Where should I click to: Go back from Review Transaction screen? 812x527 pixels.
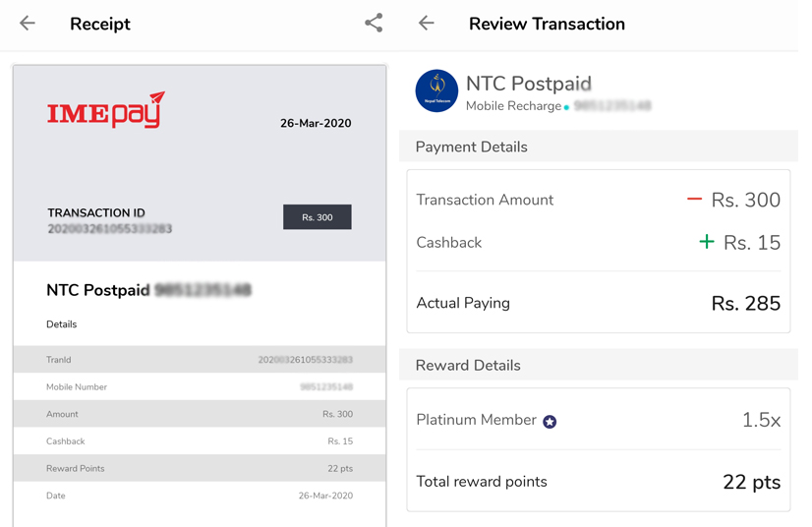[x=427, y=24]
